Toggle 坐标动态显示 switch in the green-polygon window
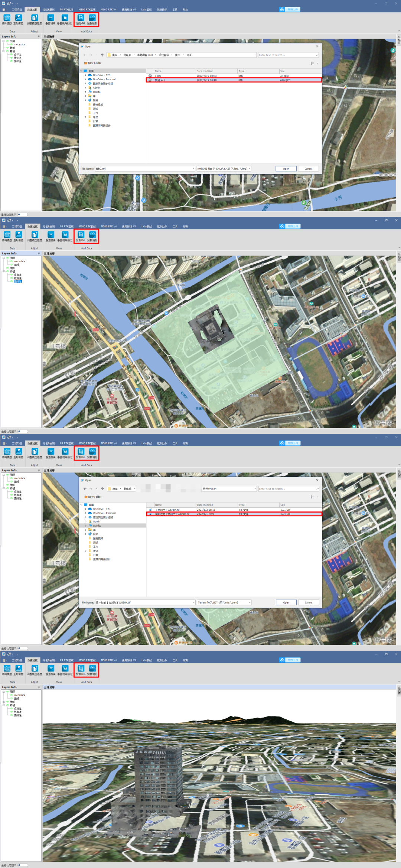Image resolution: width=401 pixels, height=868 pixels. [23, 431]
